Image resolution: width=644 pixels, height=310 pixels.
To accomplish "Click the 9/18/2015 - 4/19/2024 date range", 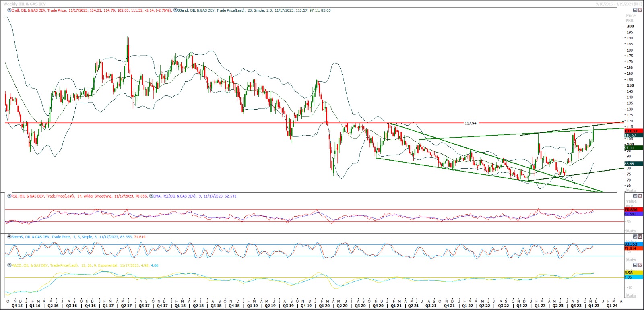I will click(619, 4).
